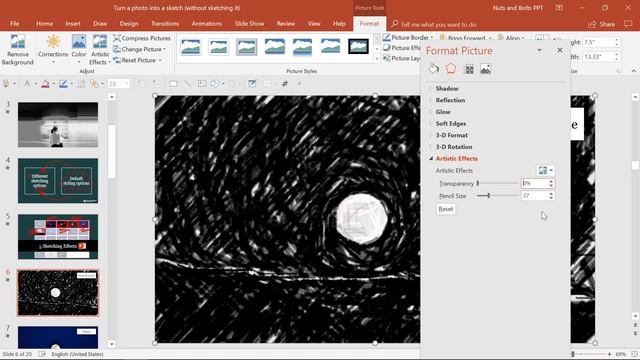Select slide 5 thumbnail

58,236
